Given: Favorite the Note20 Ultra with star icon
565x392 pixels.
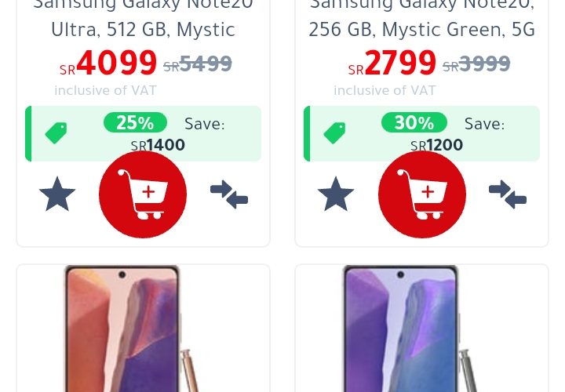Looking at the screenshot, I should 57,194.
